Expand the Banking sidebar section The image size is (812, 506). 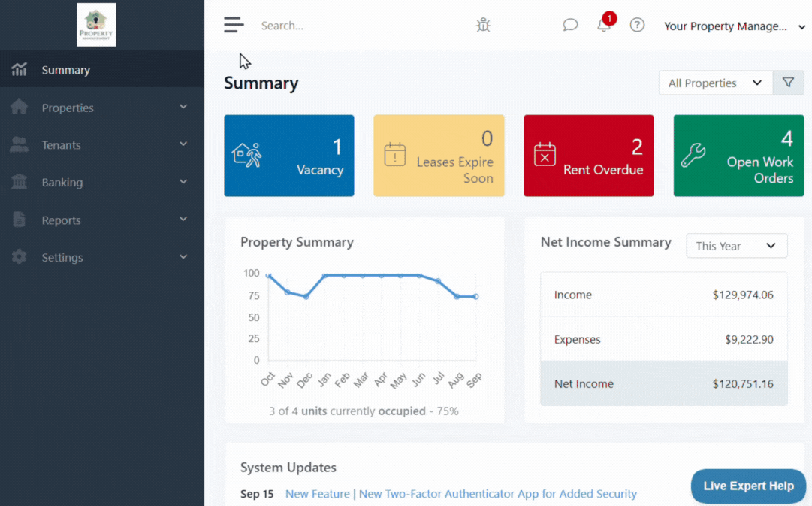click(101, 182)
